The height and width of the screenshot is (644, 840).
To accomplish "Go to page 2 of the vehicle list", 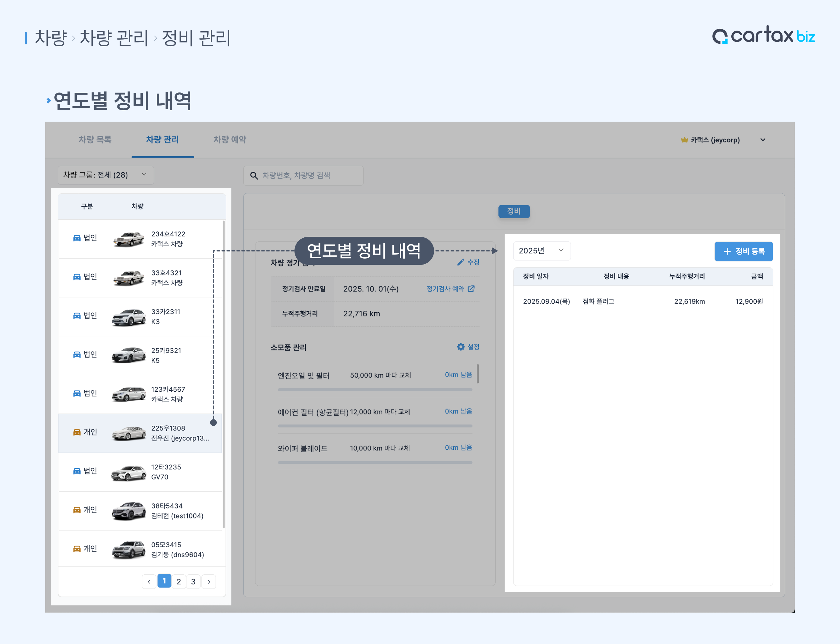I will pyautogui.click(x=179, y=582).
